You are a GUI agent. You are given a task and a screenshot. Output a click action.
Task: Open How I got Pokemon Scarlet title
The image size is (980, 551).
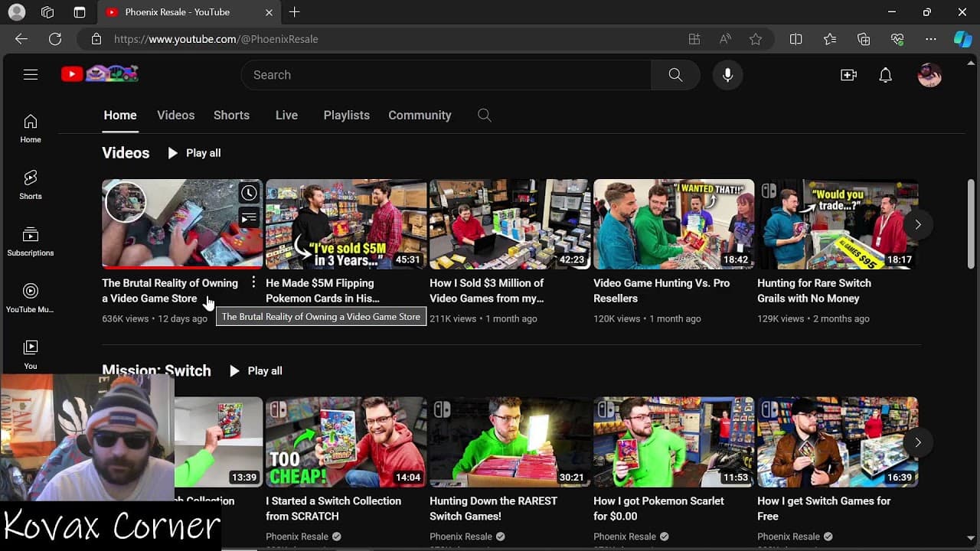coord(658,508)
